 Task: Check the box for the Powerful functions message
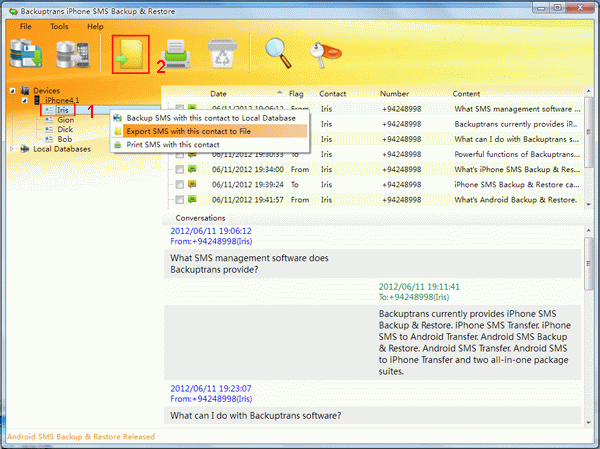(179, 155)
